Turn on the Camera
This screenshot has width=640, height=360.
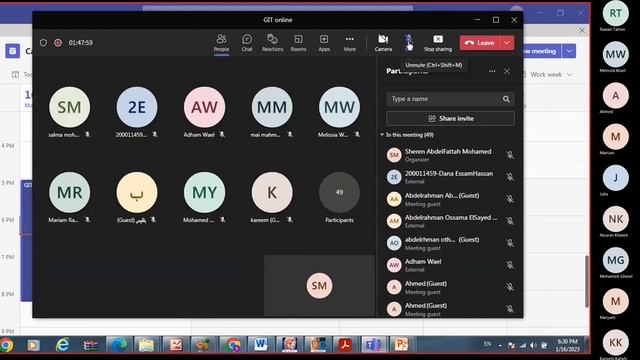pyautogui.click(x=383, y=43)
